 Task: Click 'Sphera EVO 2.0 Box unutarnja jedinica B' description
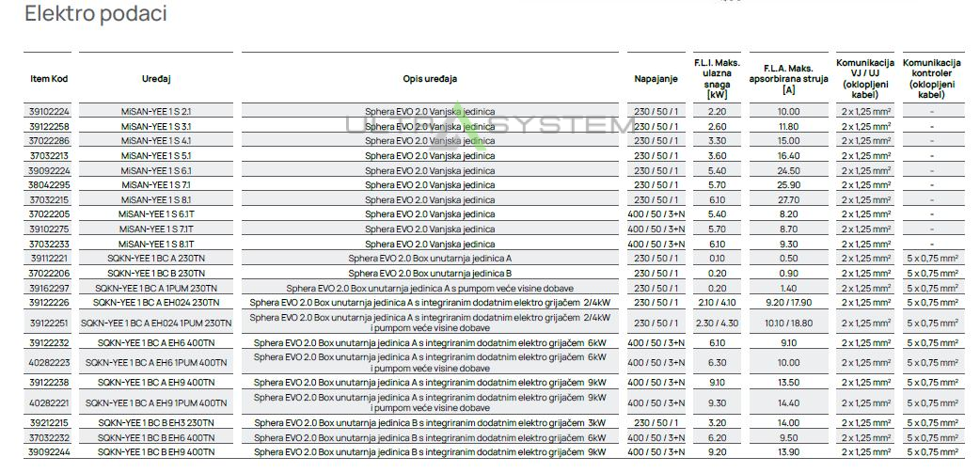[429, 273]
